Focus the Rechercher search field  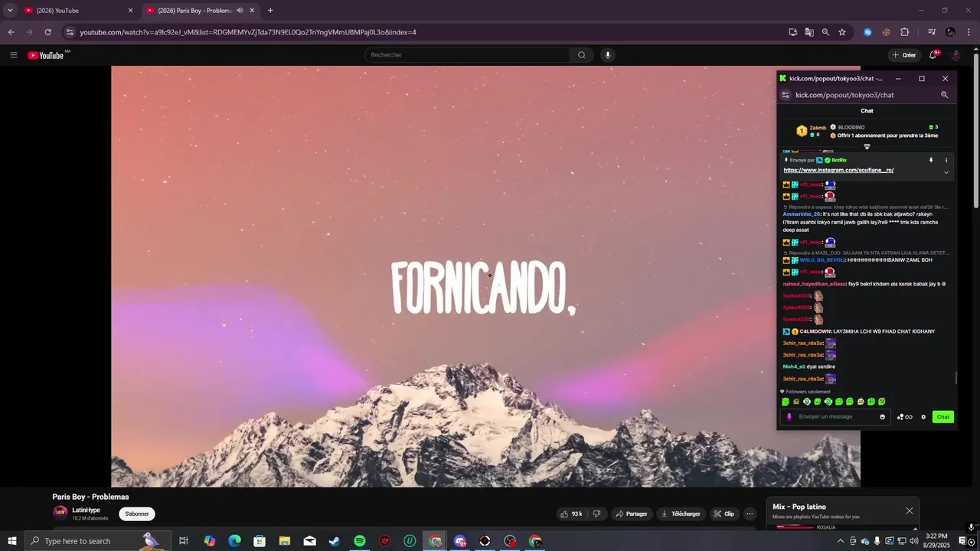pos(467,55)
